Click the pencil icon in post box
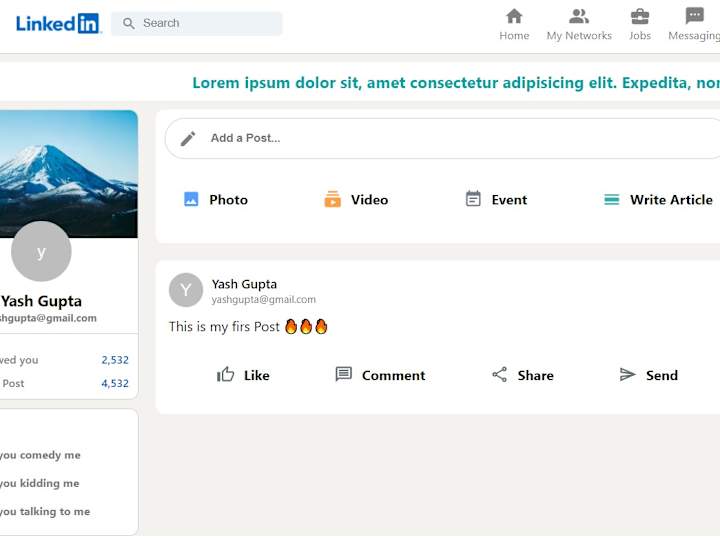720x540 pixels. pos(188,138)
